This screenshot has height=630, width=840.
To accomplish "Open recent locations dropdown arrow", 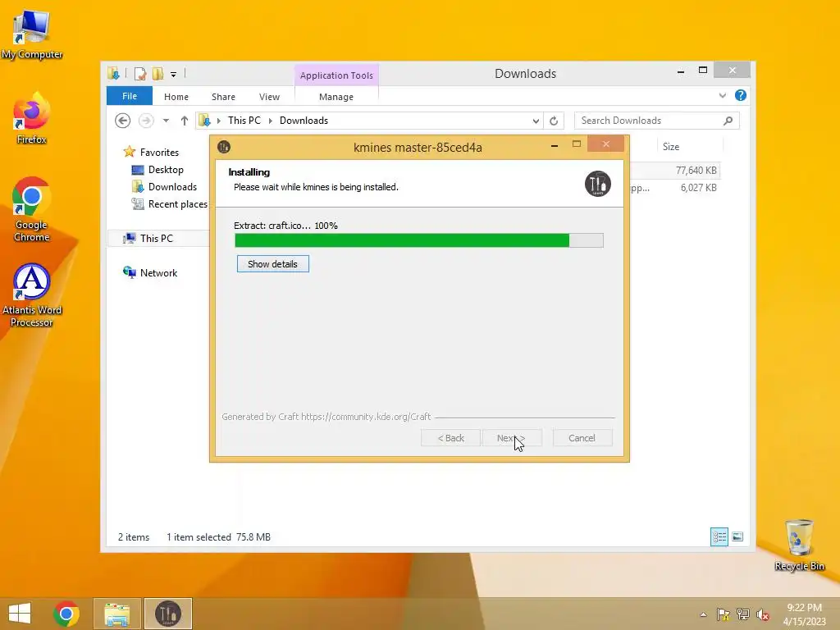I will coord(166,121).
